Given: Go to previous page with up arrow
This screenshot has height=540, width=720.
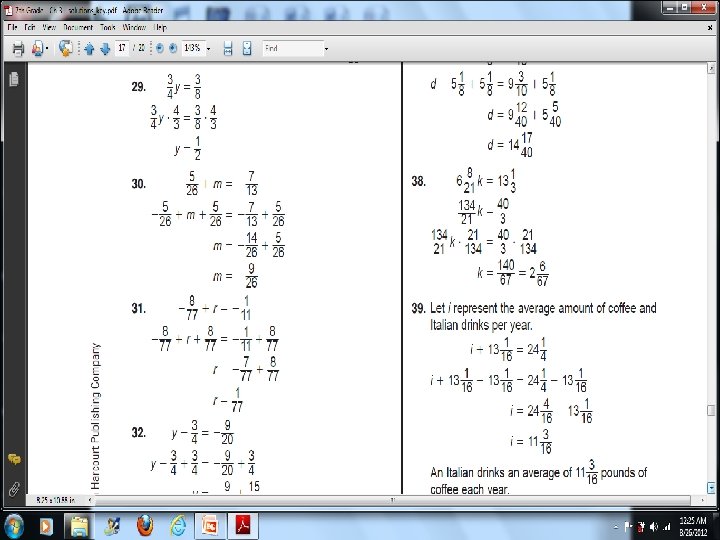Looking at the screenshot, I should point(89,49).
